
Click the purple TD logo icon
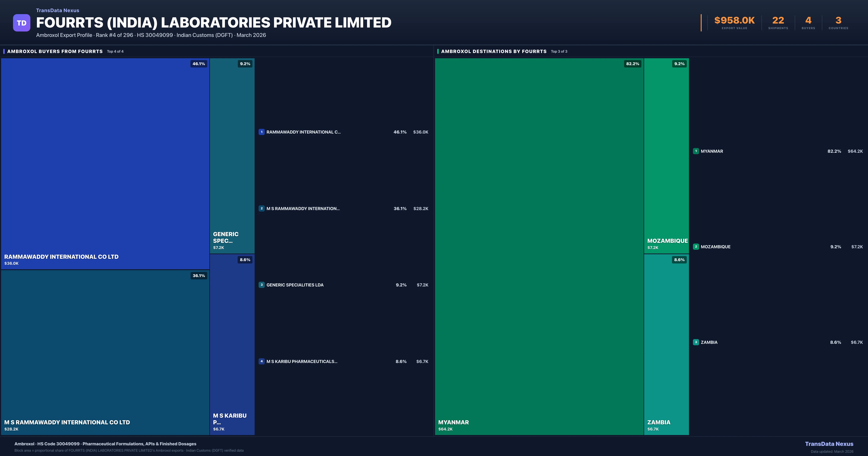[x=22, y=23]
